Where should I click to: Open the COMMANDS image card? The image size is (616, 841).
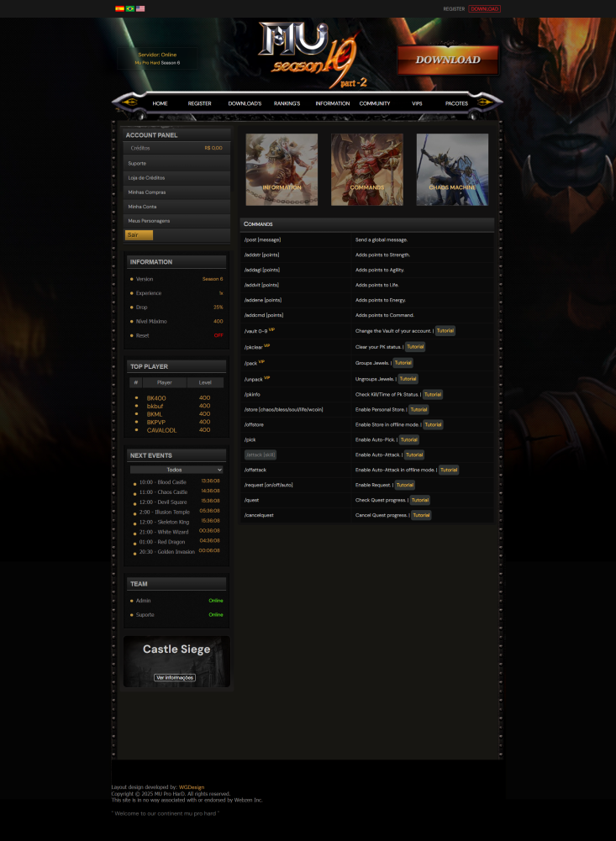click(367, 170)
